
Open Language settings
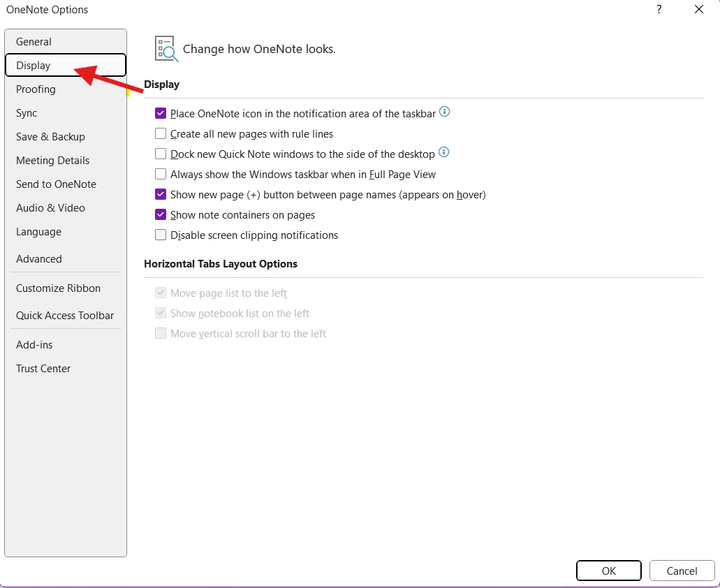pos(65,232)
